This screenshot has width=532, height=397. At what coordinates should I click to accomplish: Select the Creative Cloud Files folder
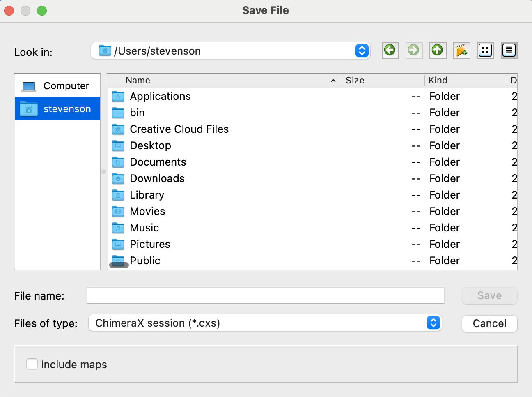179,129
